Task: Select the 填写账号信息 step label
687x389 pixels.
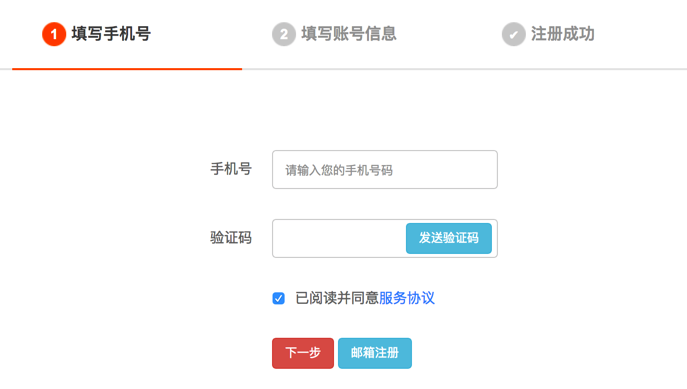Action: (349, 34)
